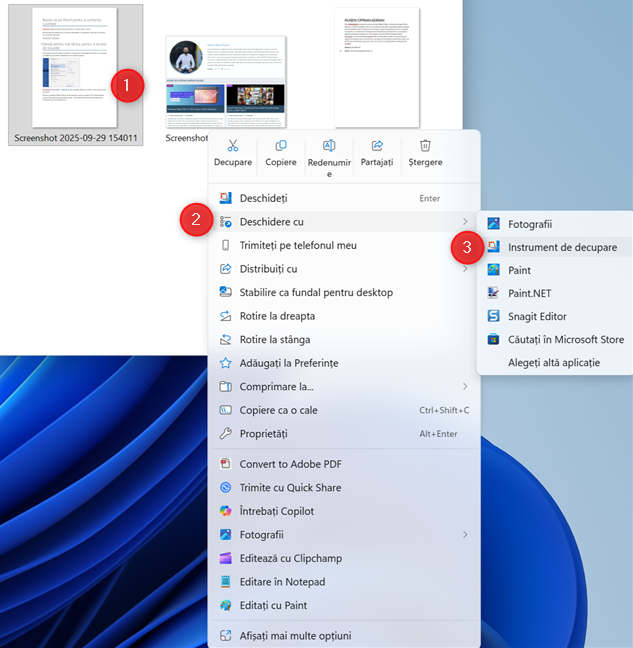Click the Copiere icon
Image resolution: width=633 pixels, height=648 pixels.
(281, 146)
